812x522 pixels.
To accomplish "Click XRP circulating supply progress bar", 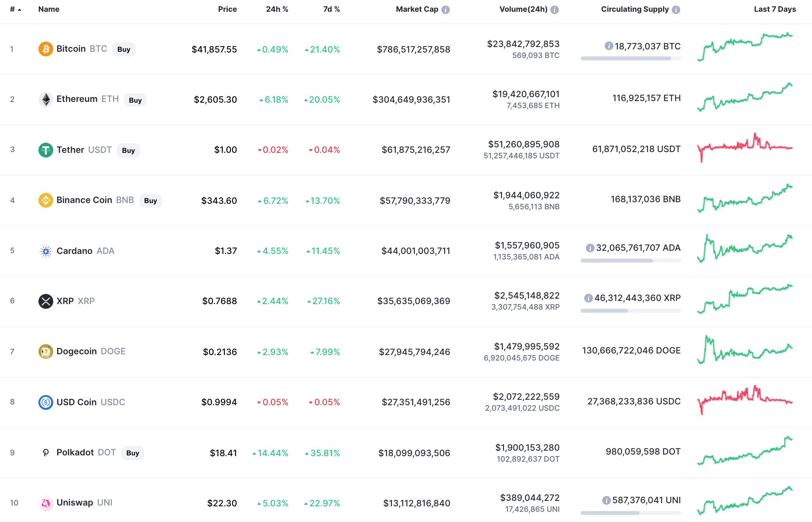I will [631, 311].
